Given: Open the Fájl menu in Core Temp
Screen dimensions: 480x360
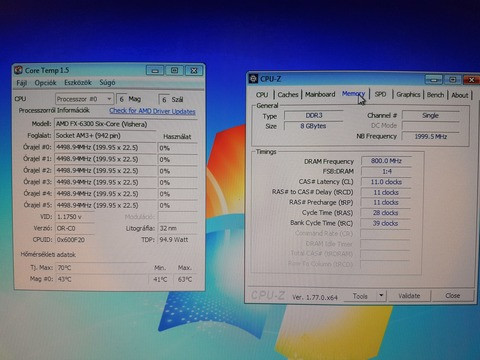Looking at the screenshot, I should [x=21, y=83].
